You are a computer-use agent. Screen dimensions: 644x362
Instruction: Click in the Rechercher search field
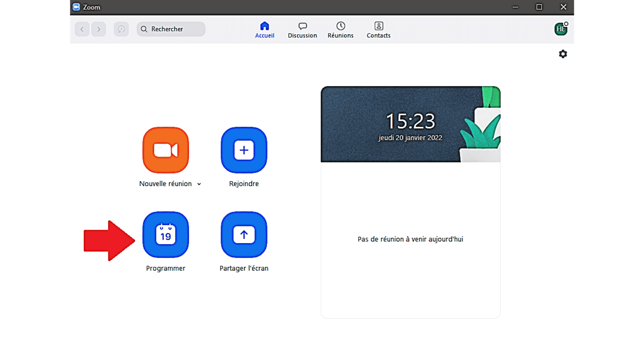click(x=171, y=29)
